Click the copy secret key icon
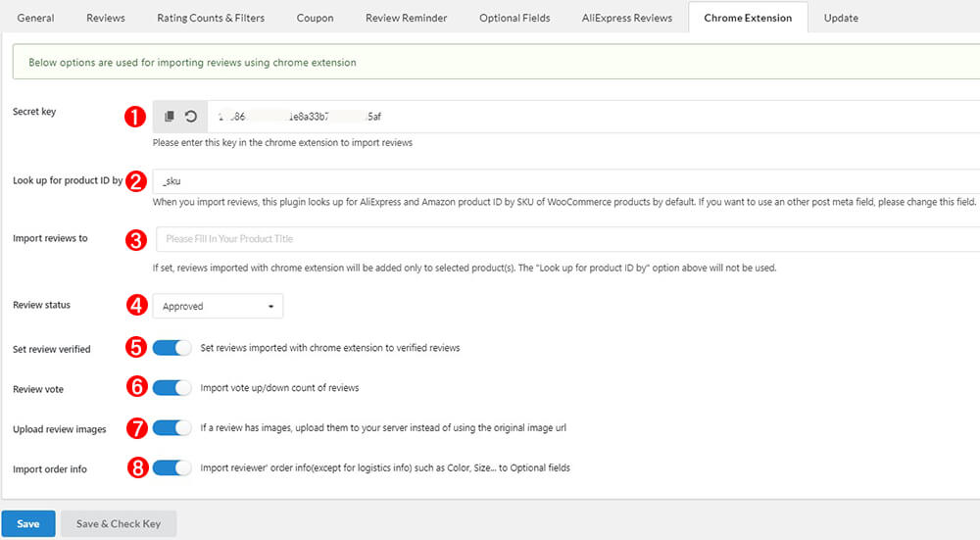The image size is (980, 540). point(170,117)
